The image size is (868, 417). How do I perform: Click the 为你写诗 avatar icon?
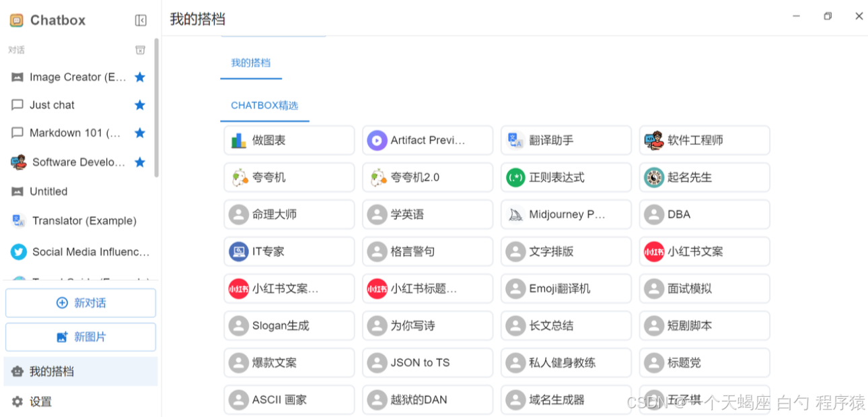(377, 326)
